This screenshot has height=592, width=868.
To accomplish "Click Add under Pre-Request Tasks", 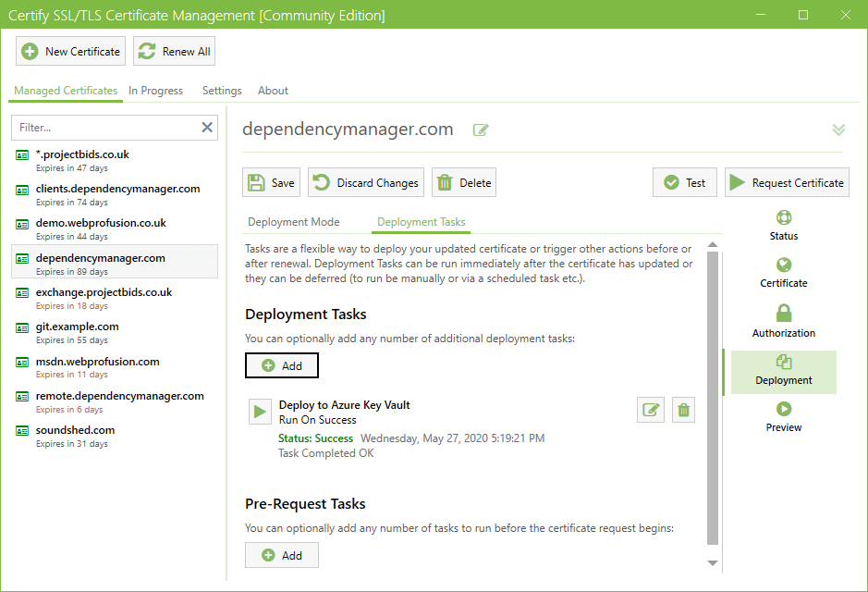I will 282,555.
